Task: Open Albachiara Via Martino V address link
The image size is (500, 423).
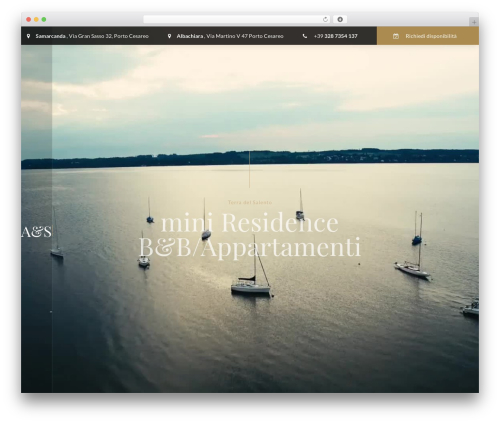Action: click(230, 36)
